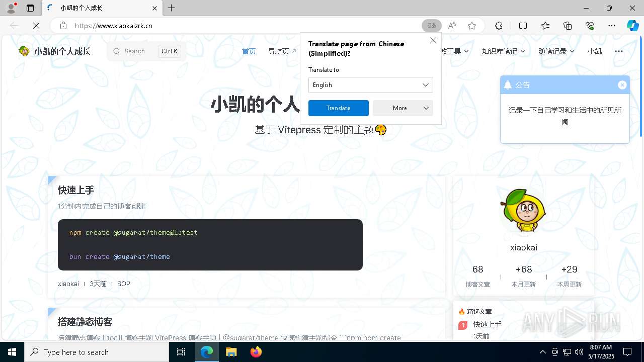The width and height of the screenshot is (644, 362).
Task: Expand the Translate to English dropdown
Action: 371,85
